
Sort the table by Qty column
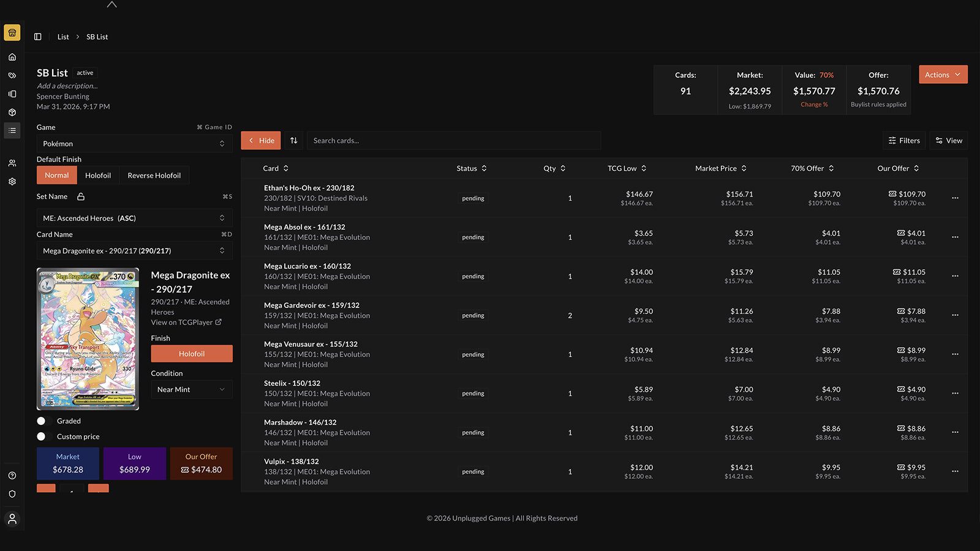pos(554,168)
